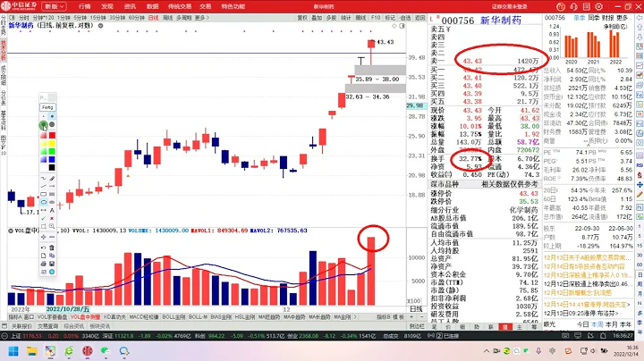This screenshot has width=644, height=361.
Task: Open the 传统交易 menu
Action: coord(180,6)
